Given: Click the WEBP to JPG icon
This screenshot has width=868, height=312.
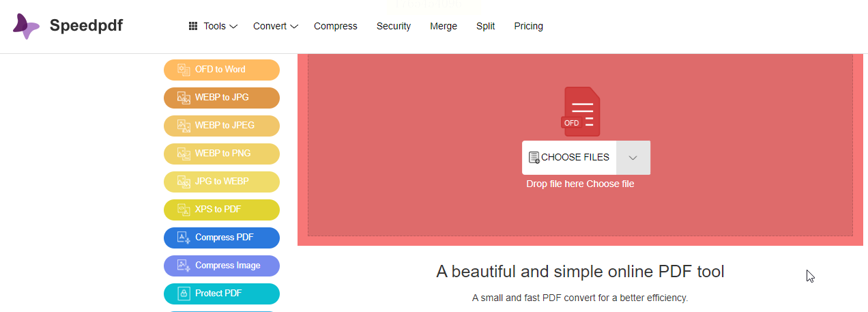Looking at the screenshot, I should [184, 98].
